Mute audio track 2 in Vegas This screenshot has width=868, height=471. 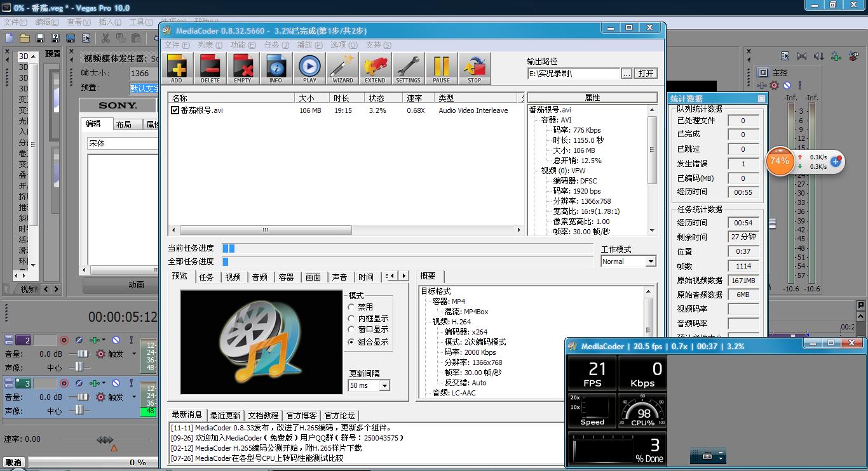[x=116, y=340]
